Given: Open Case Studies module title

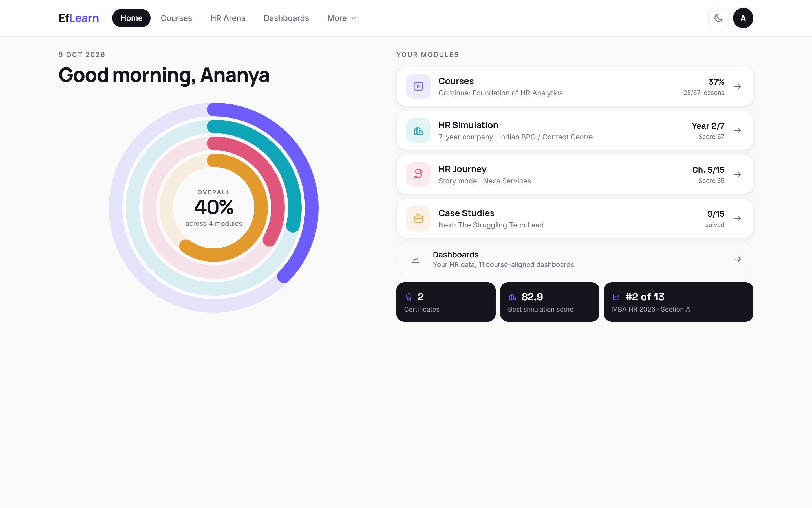Looking at the screenshot, I should point(466,213).
